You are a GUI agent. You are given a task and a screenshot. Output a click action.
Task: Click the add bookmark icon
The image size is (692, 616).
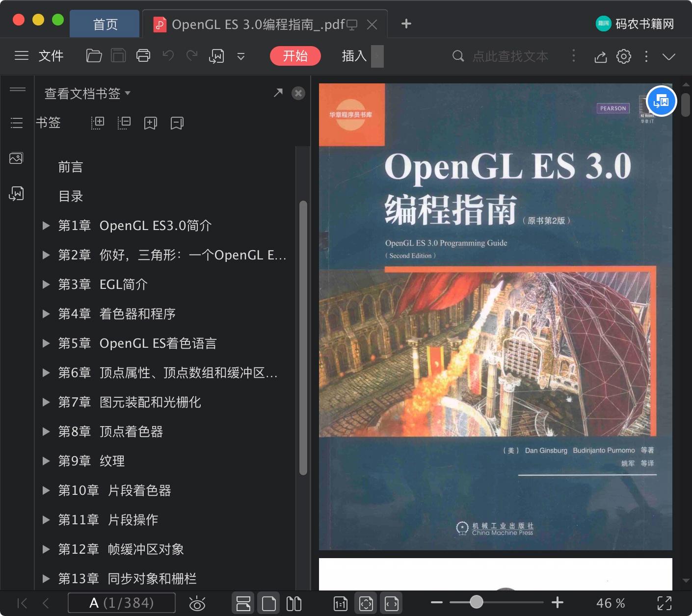coord(151,123)
